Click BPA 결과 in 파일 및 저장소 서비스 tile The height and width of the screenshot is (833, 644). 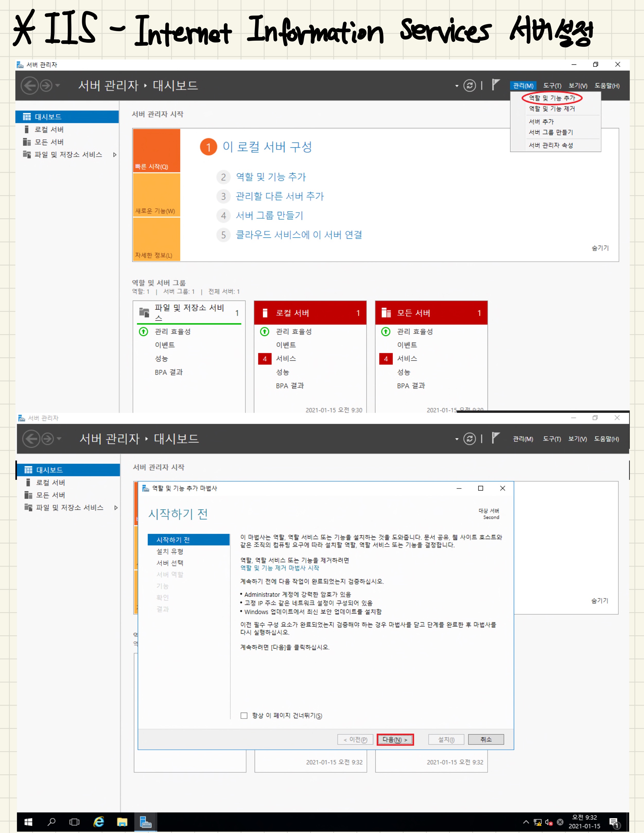point(169,373)
